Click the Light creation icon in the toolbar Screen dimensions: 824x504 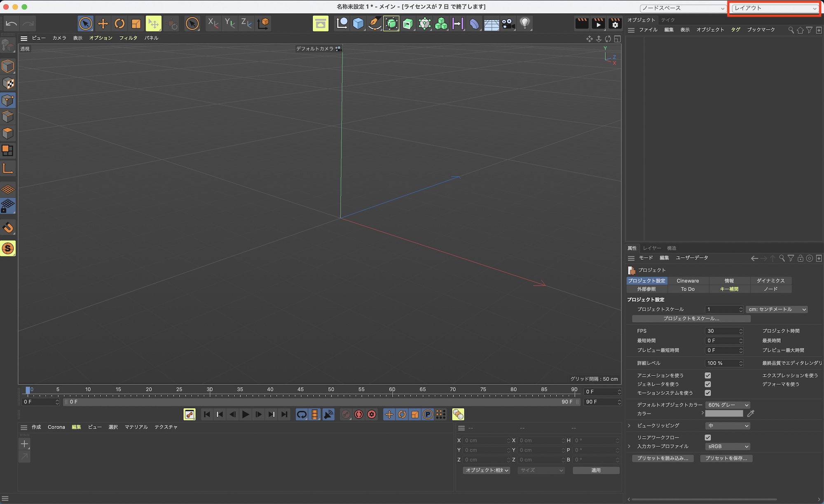[524, 23]
